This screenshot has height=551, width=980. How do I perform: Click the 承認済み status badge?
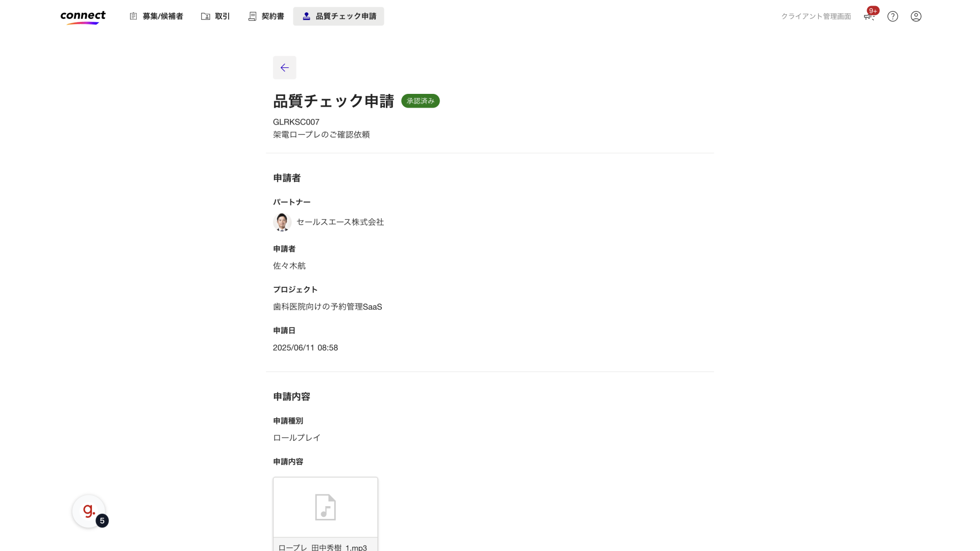pos(420,101)
